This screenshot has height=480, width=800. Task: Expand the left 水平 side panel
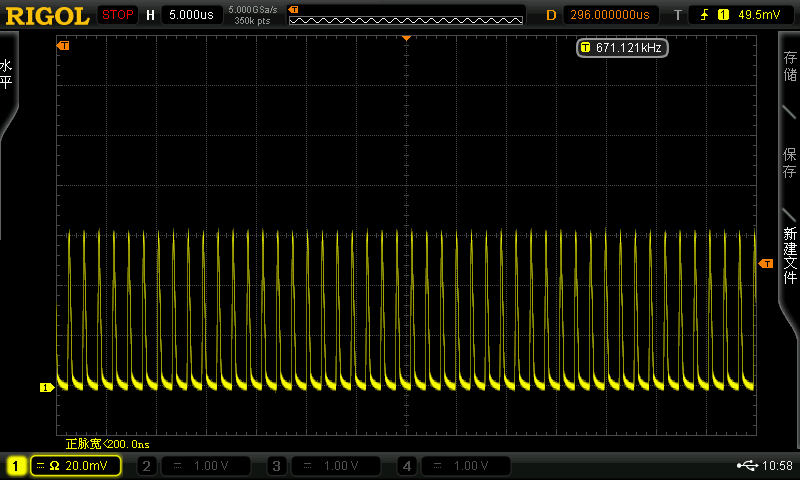[x=7, y=75]
